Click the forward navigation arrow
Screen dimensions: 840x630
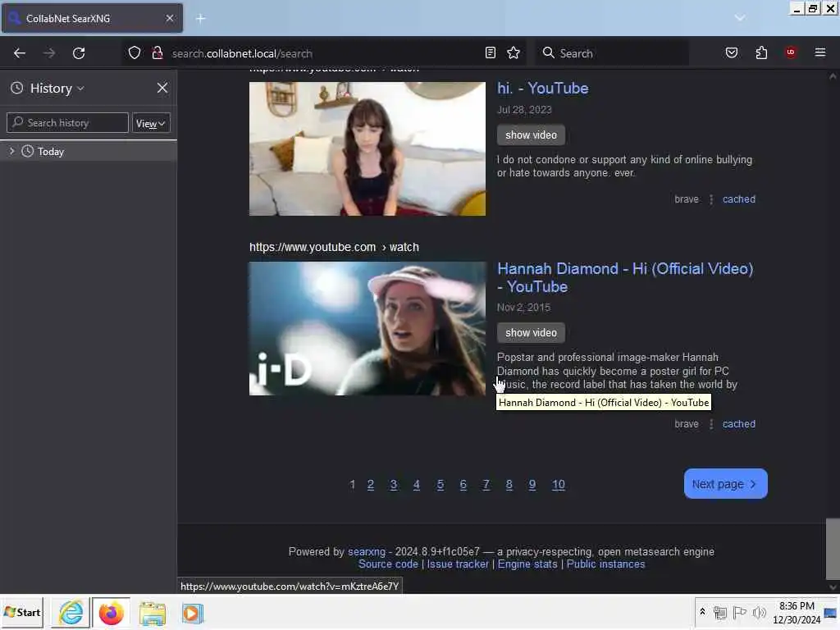pyautogui.click(x=48, y=53)
